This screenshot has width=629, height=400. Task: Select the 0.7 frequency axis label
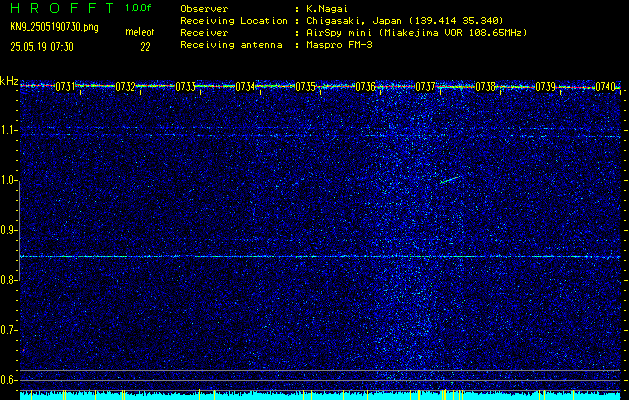coord(9,330)
